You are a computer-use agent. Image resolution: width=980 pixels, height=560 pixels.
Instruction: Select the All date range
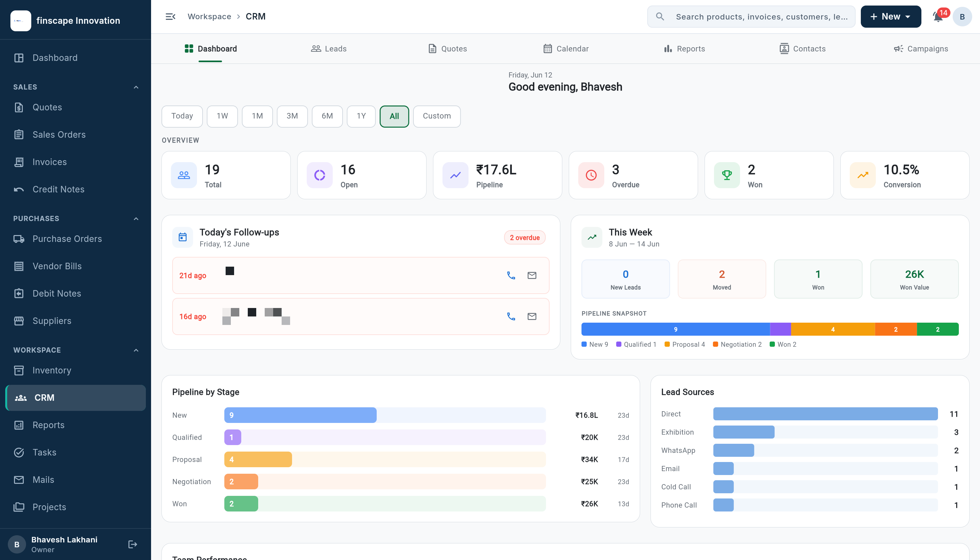(x=394, y=116)
